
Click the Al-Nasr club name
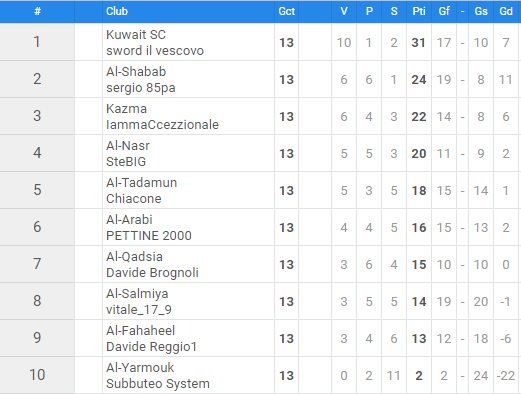(x=128, y=146)
